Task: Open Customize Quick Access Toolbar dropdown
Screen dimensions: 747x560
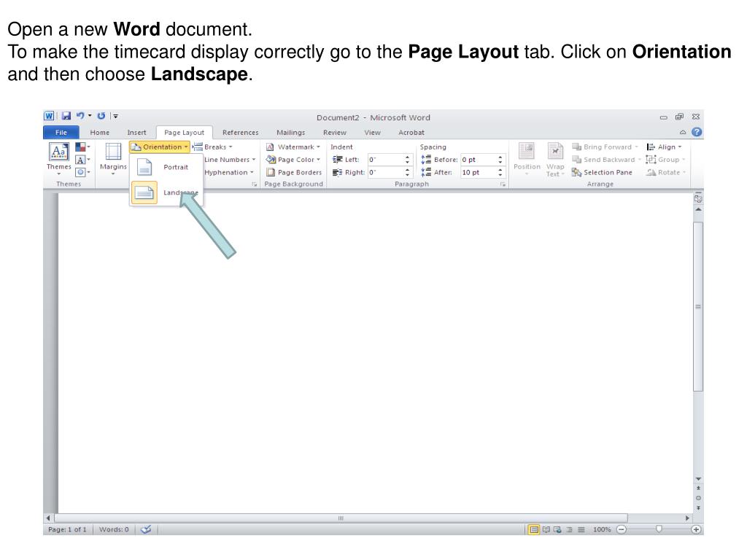Action: (x=115, y=116)
